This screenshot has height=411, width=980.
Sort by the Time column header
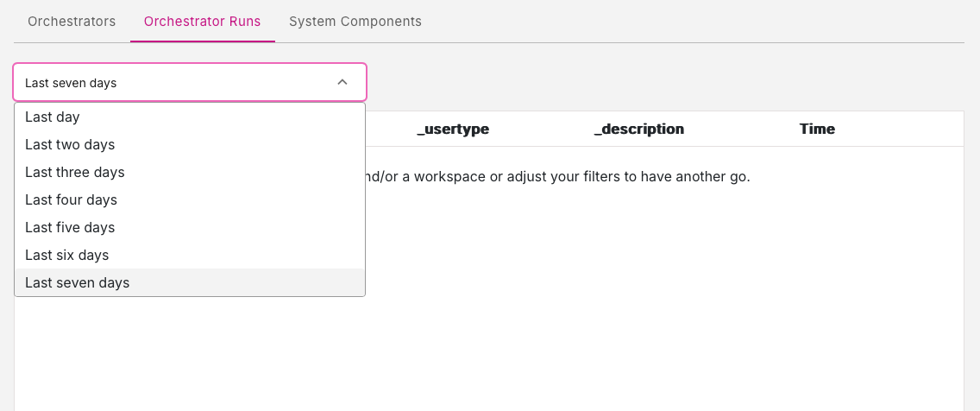(817, 130)
